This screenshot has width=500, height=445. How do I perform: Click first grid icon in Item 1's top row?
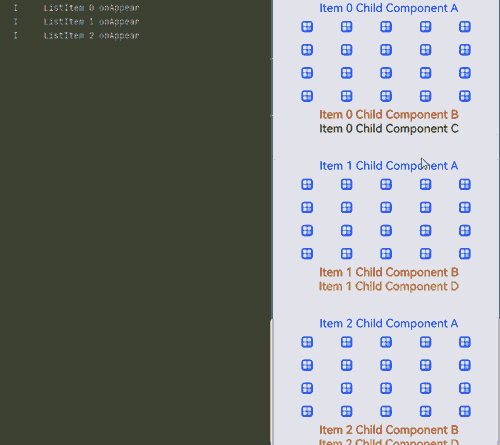coord(307,184)
